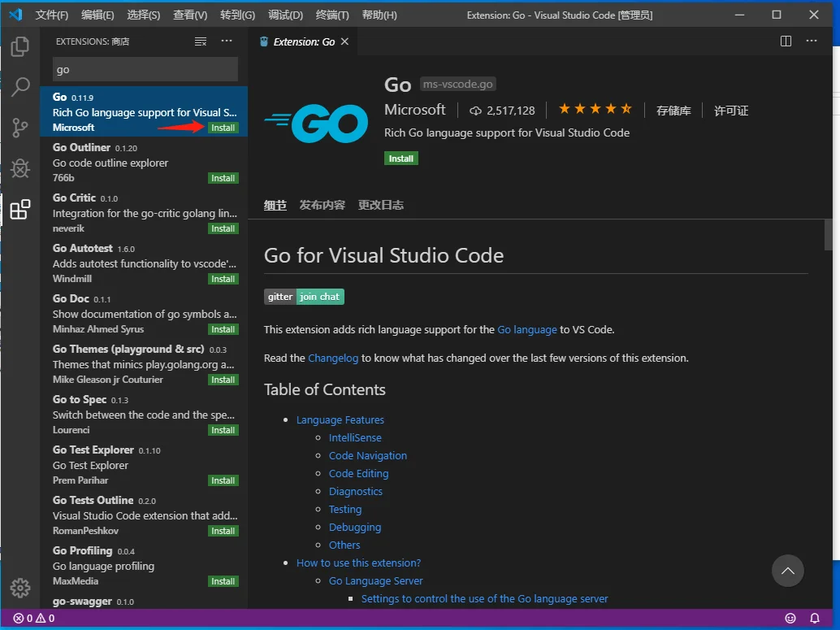Click the extensions search field containing go

(x=145, y=69)
